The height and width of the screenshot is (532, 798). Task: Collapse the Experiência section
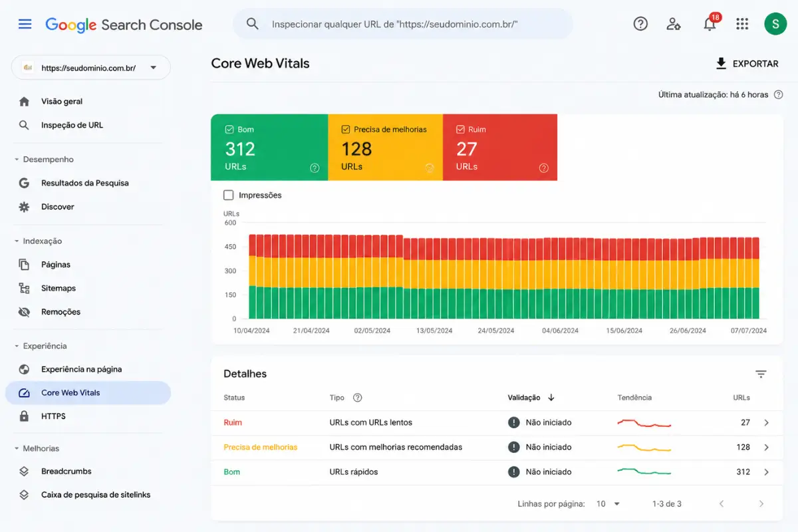(x=41, y=346)
